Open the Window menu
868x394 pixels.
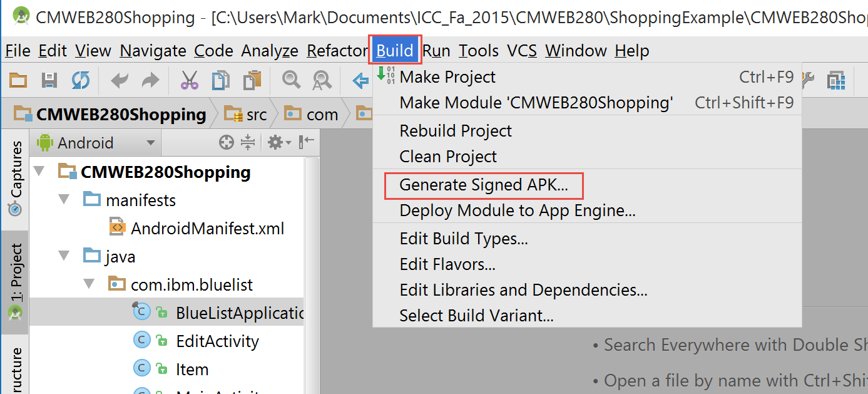(x=576, y=51)
